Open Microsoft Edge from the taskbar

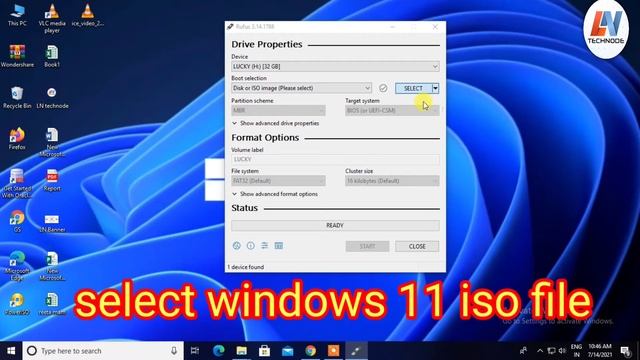219,351
